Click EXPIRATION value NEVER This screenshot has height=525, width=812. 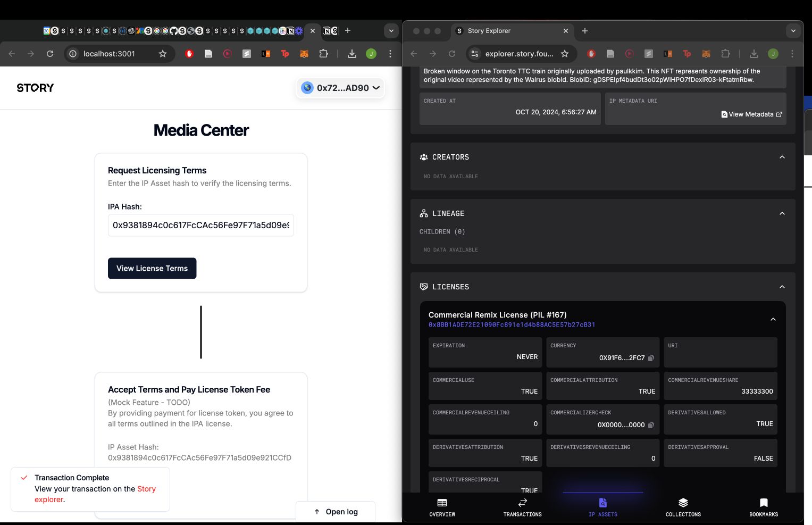(527, 357)
